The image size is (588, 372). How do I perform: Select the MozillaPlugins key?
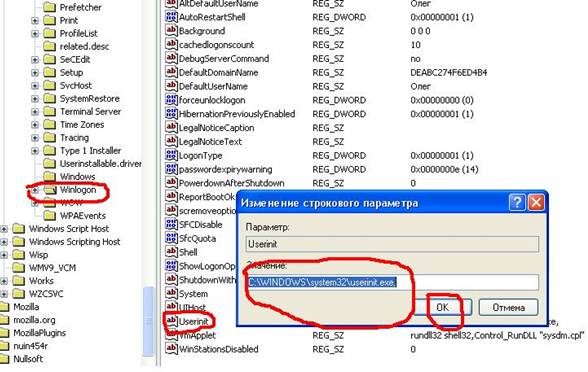coord(39,333)
